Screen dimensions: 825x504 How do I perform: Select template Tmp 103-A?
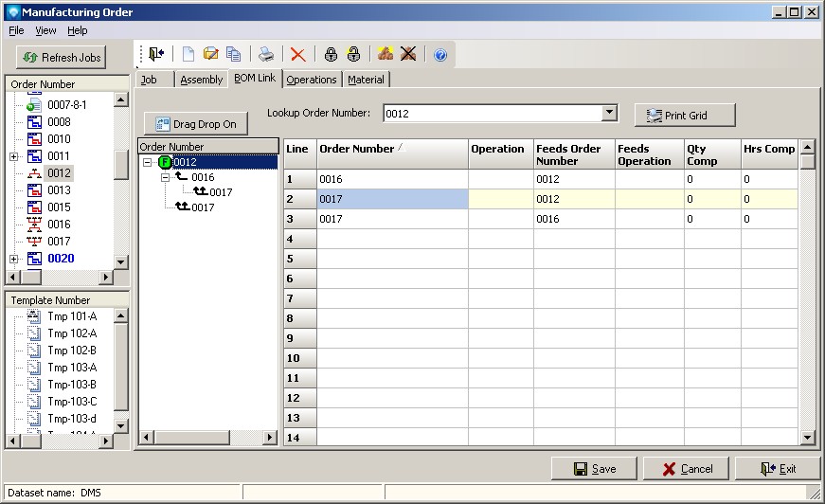click(x=72, y=368)
